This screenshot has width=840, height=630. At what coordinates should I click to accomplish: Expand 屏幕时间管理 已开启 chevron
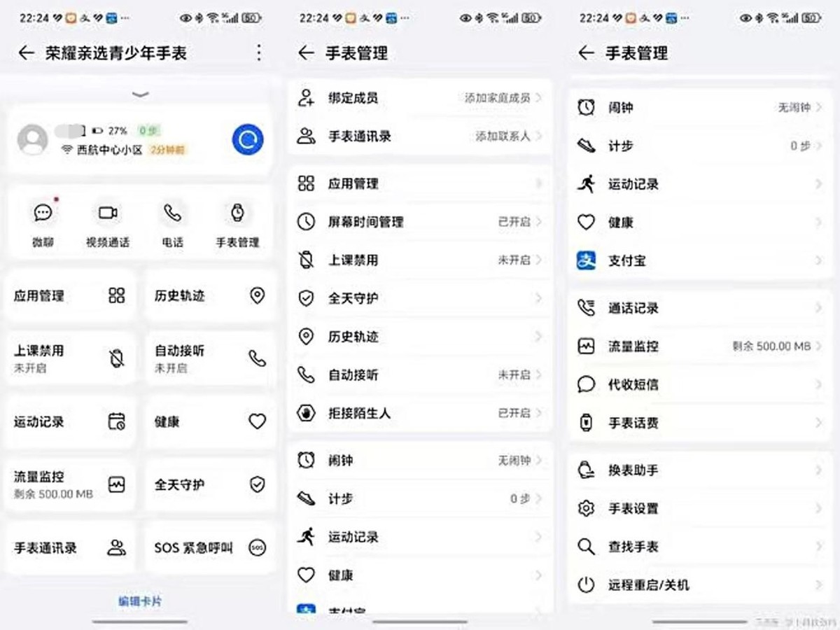click(x=539, y=222)
